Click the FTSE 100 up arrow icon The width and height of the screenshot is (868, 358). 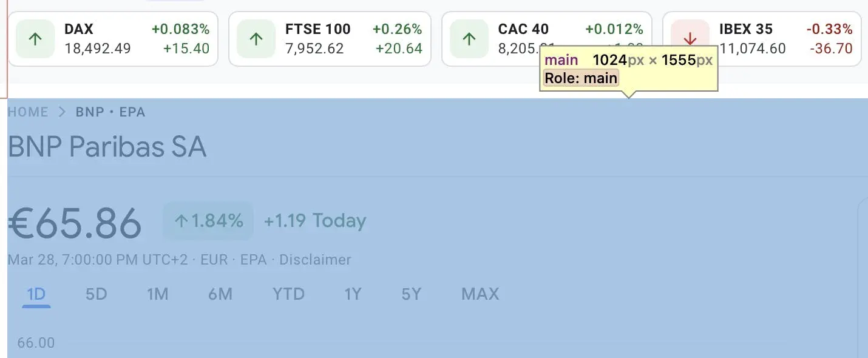tap(256, 39)
